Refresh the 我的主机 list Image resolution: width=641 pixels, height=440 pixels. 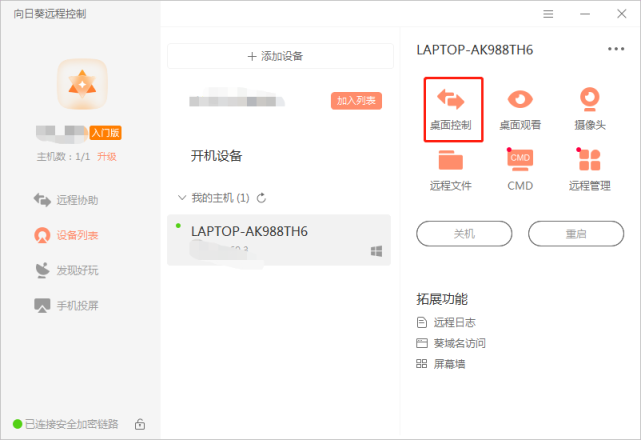261,198
